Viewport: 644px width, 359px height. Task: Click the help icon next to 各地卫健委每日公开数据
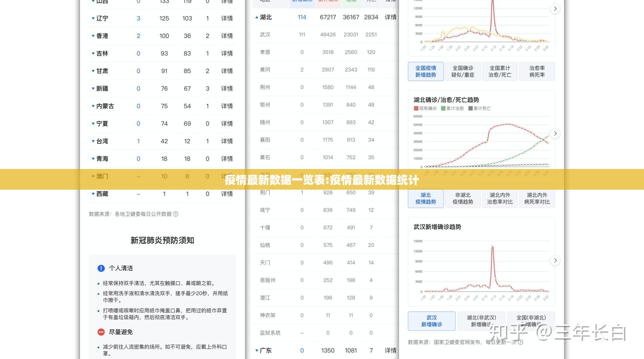tap(175, 214)
